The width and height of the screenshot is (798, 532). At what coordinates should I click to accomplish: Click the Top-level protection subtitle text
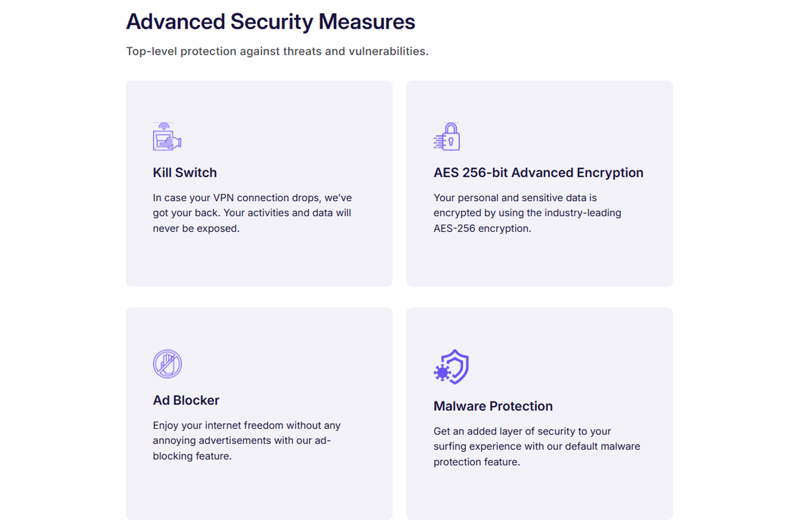coord(277,51)
